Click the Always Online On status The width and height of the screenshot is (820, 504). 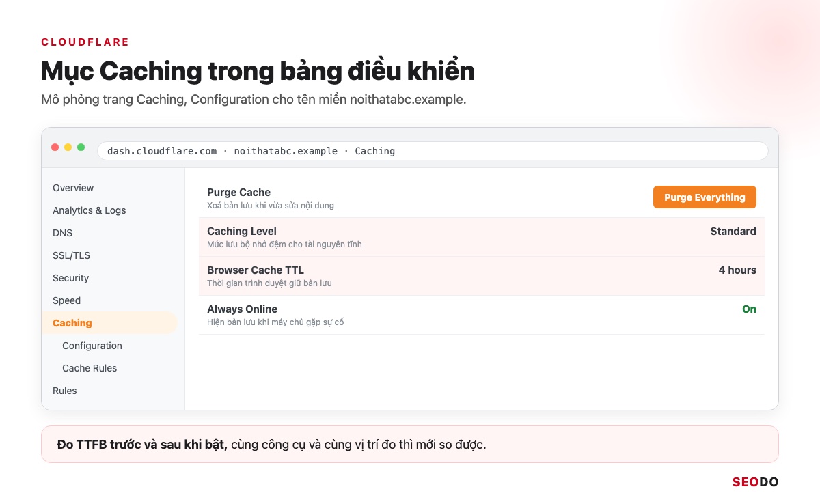[x=749, y=309]
